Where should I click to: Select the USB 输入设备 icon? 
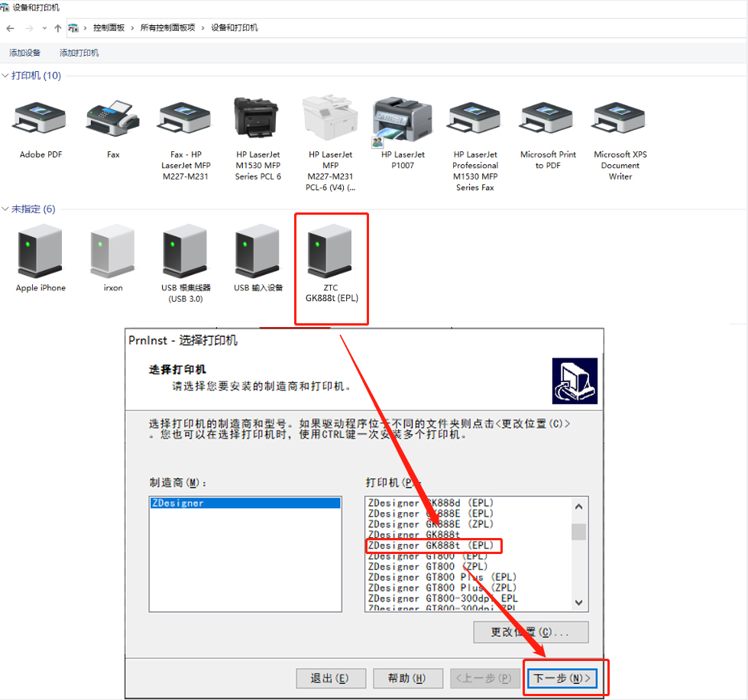point(258,251)
